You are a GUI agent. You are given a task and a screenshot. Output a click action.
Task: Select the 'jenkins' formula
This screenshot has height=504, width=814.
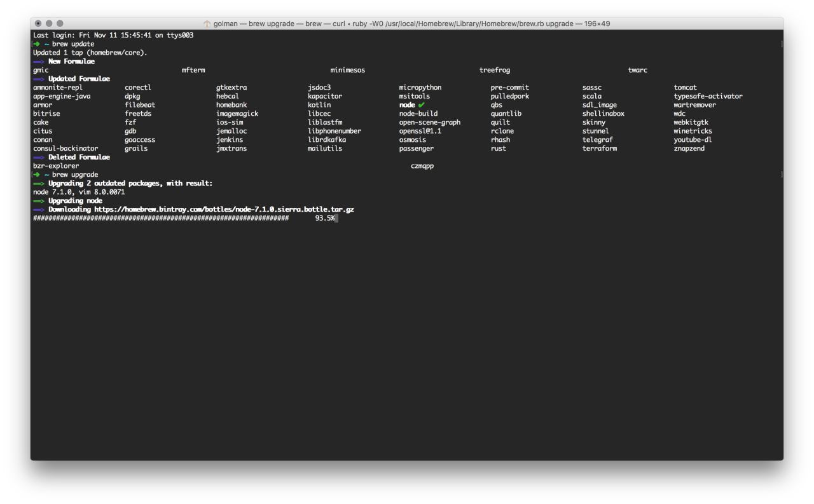[230, 140]
